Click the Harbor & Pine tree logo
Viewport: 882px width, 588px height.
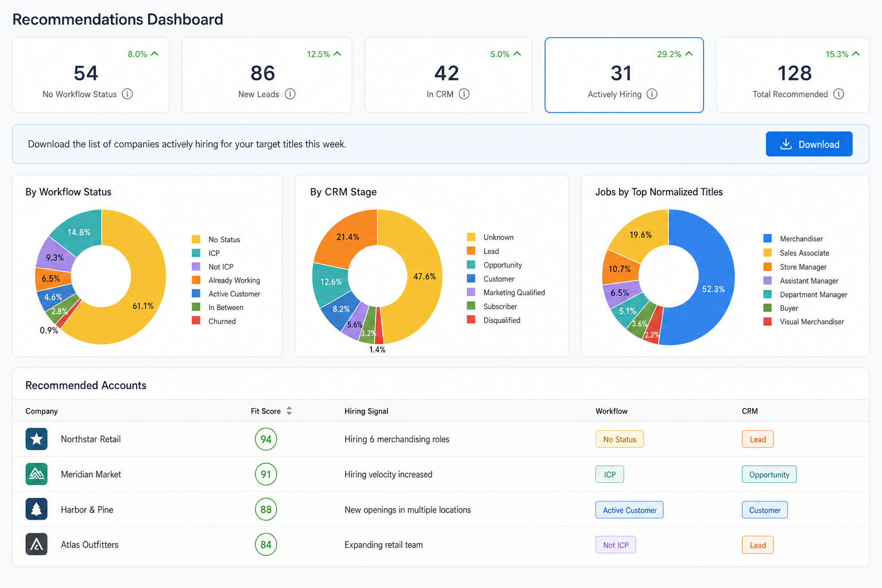(37, 509)
